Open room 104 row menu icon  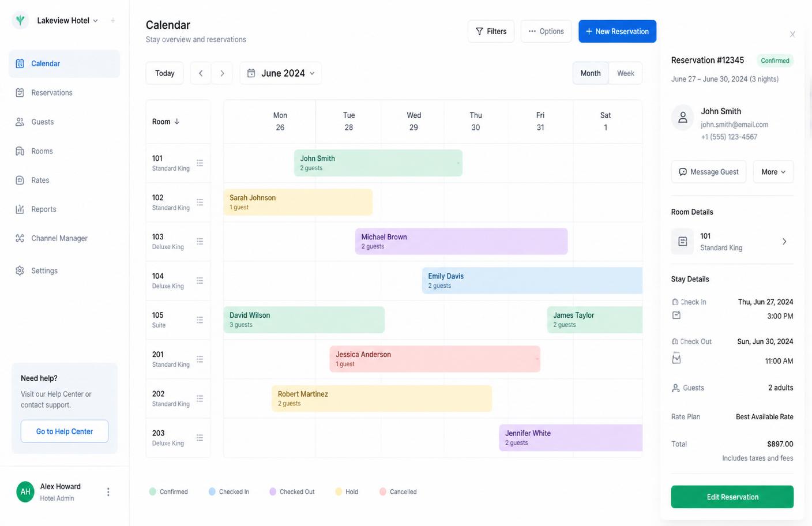pos(200,280)
